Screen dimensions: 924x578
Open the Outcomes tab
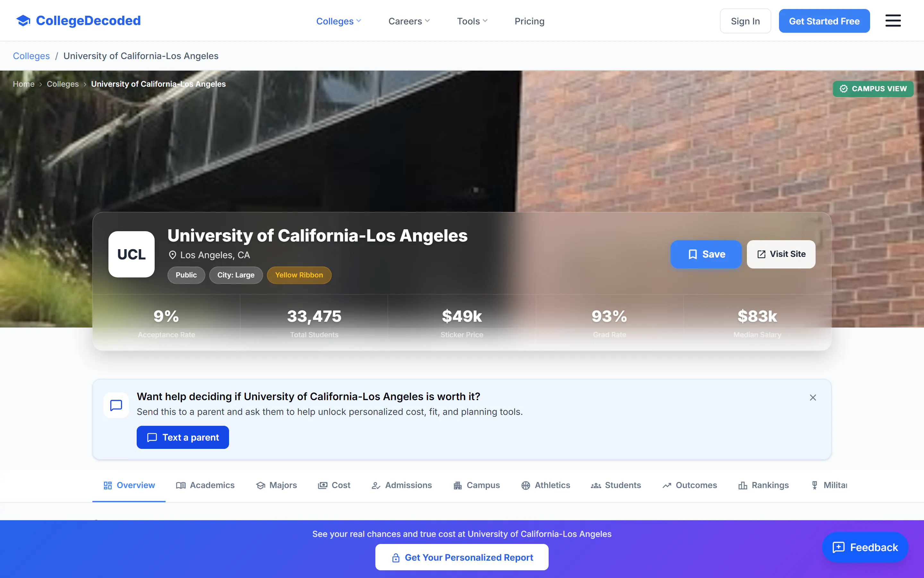689,486
